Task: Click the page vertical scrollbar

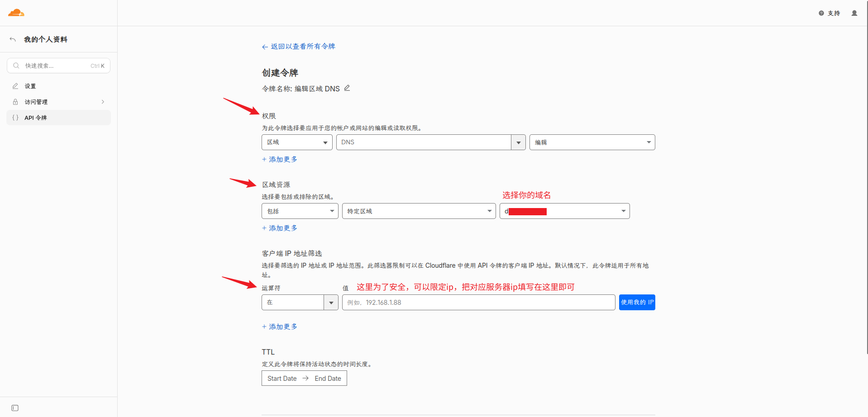Action: tap(867, 177)
